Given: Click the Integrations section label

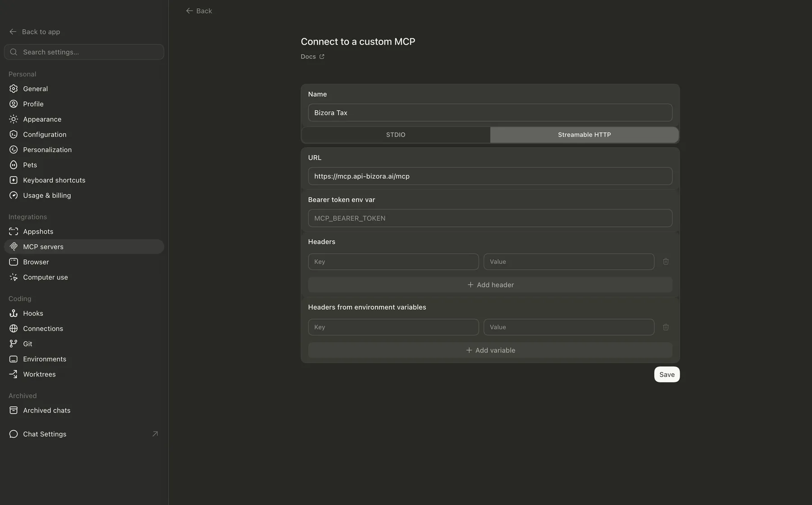Looking at the screenshot, I should tap(28, 217).
